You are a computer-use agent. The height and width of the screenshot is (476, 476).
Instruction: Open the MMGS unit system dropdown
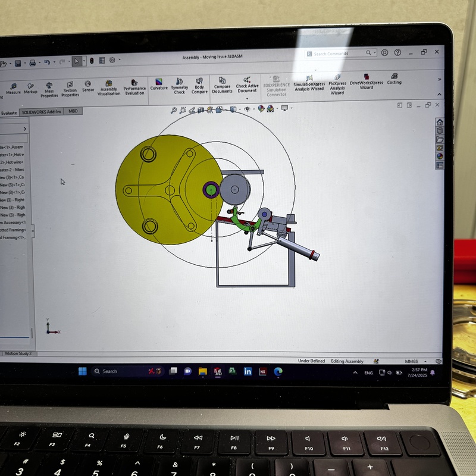(414, 361)
